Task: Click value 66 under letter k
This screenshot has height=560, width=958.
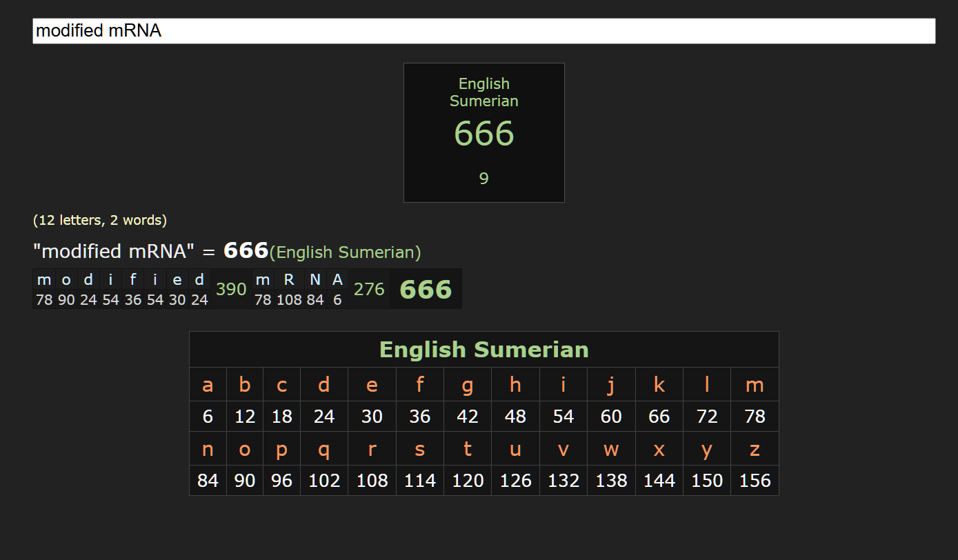Action: (x=659, y=417)
